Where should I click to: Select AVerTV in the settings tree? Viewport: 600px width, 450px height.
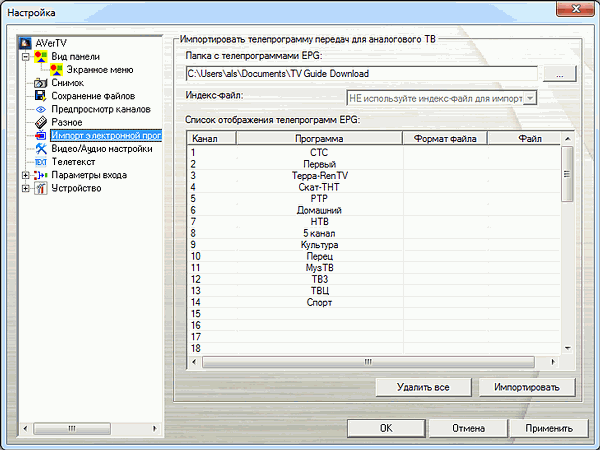[x=51, y=43]
